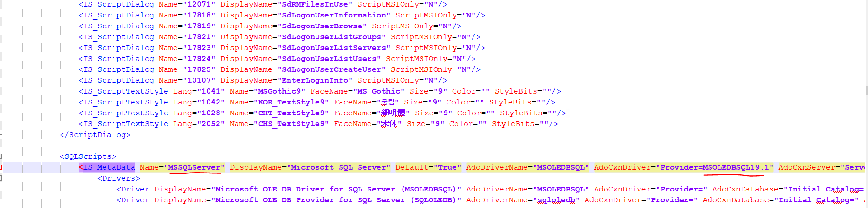Click the KOR_TextStyle9 name value
This screenshot has height=208, width=868.
tap(291, 102)
